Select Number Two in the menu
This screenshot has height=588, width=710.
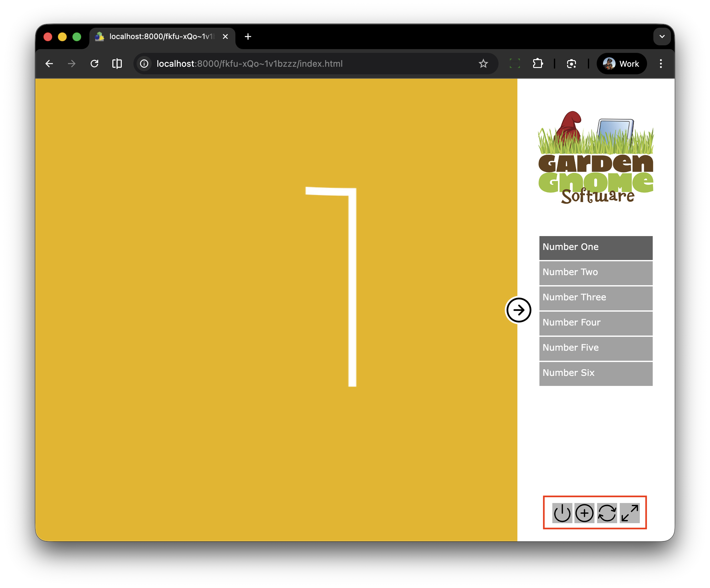tap(596, 273)
